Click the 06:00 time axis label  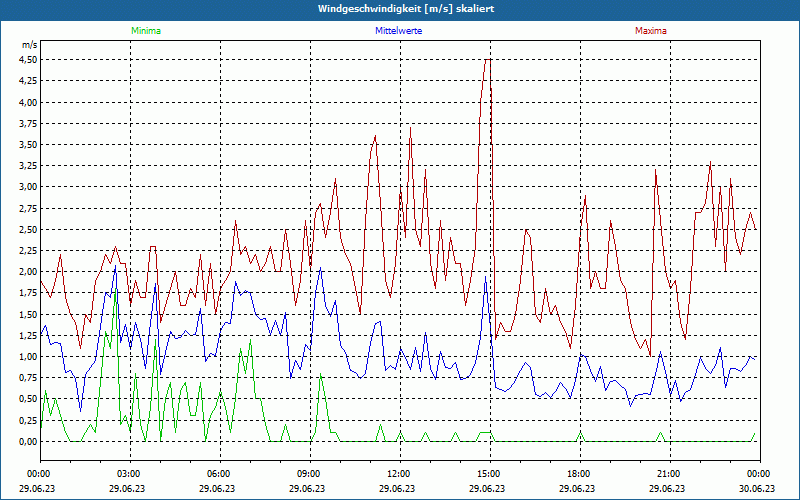pyautogui.click(x=219, y=474)
